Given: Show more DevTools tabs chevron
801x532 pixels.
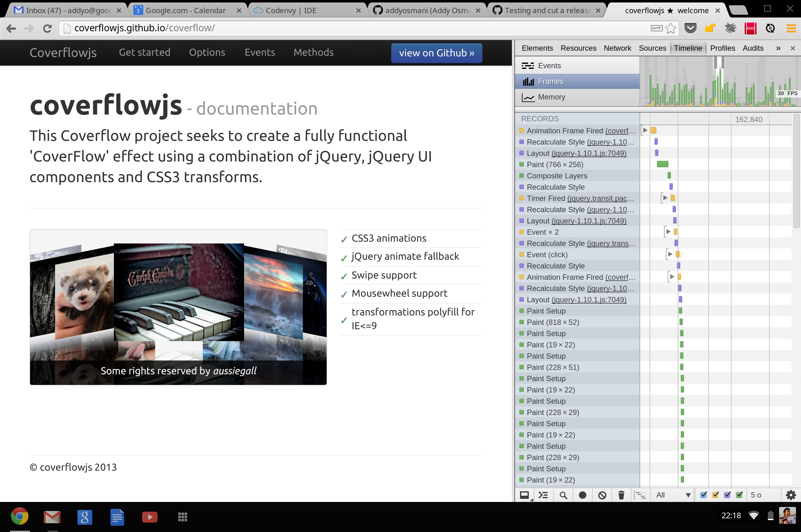Looking at the screenshot, I should coord(778,48).
